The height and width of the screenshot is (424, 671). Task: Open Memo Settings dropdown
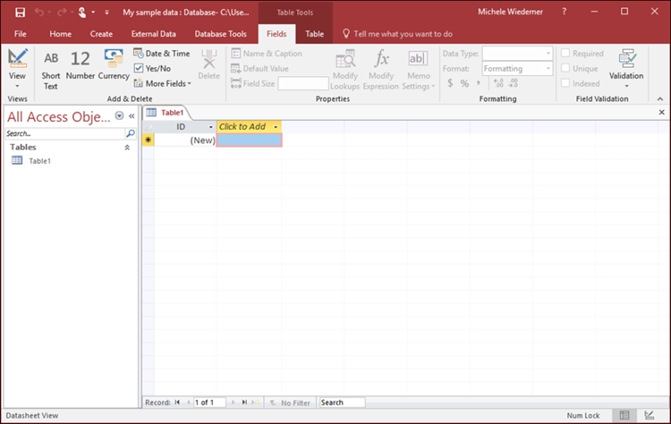(418, 70)
